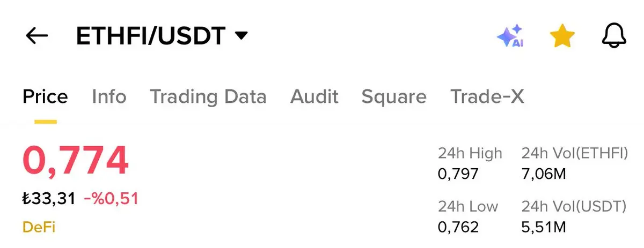
Task: Tap the 24h High value 0,797
Action: 458,174
